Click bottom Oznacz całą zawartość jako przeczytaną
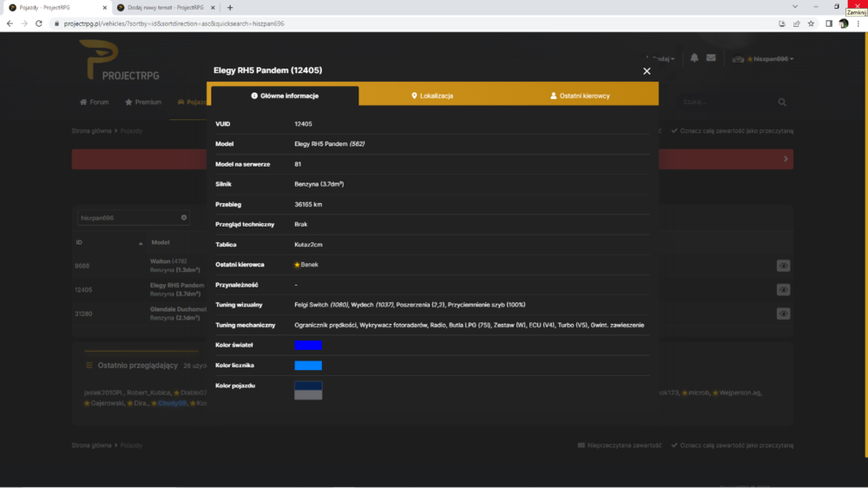The image size is (868, 488). point(733,445)
